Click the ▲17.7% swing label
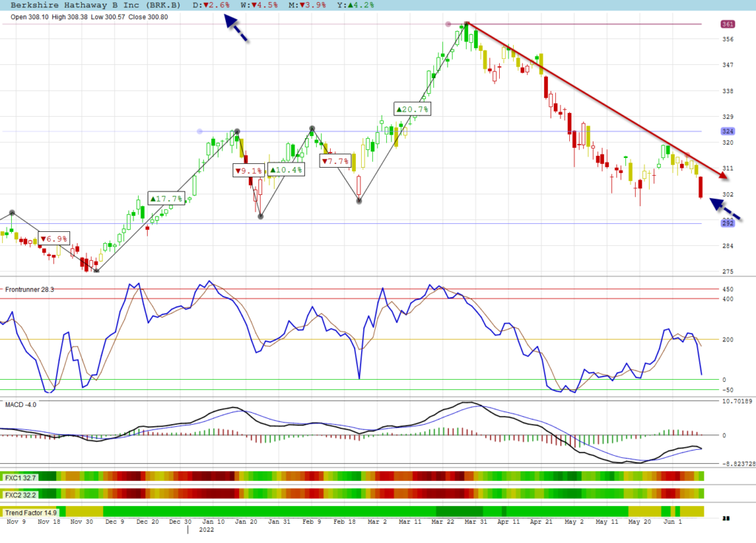Screen dimensions: 756x543 (x=166, y=199)
